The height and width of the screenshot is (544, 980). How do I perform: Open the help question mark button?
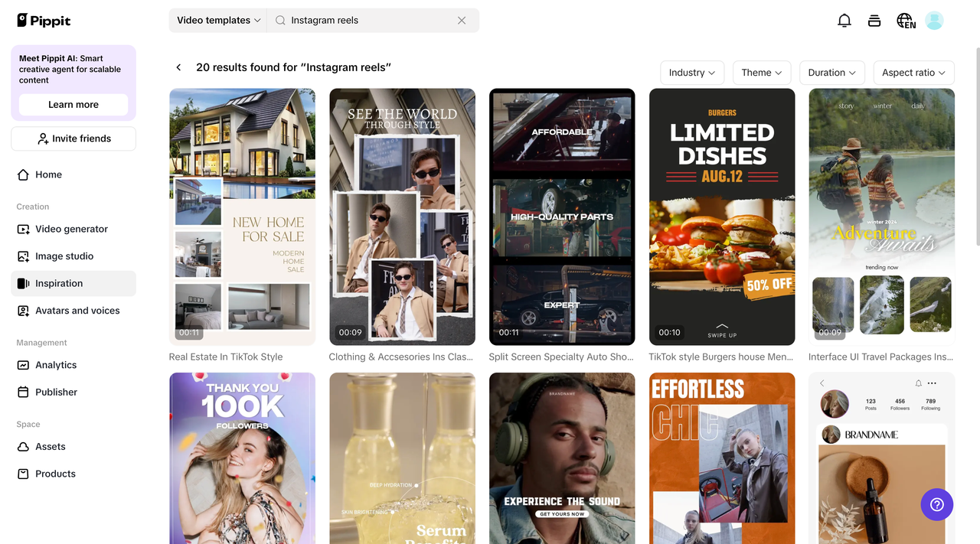coord(937,504)
